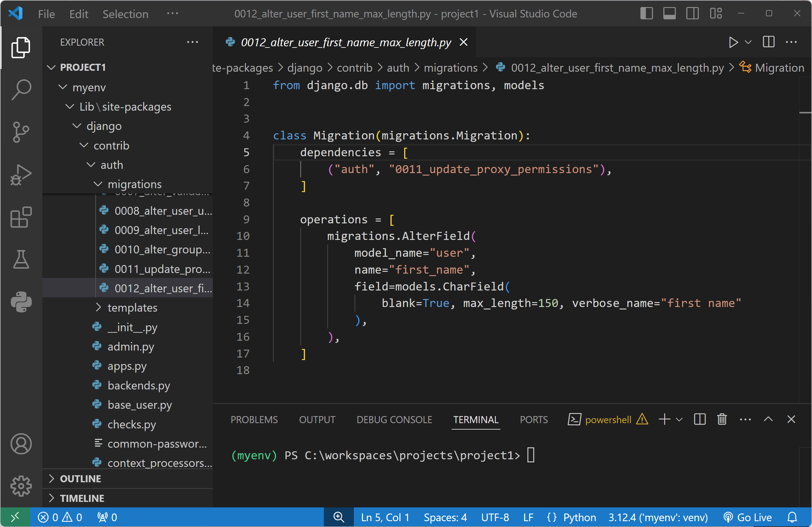Open the Extensions view
The height and width of the screenshot is (527, 812).
[21, 217]
